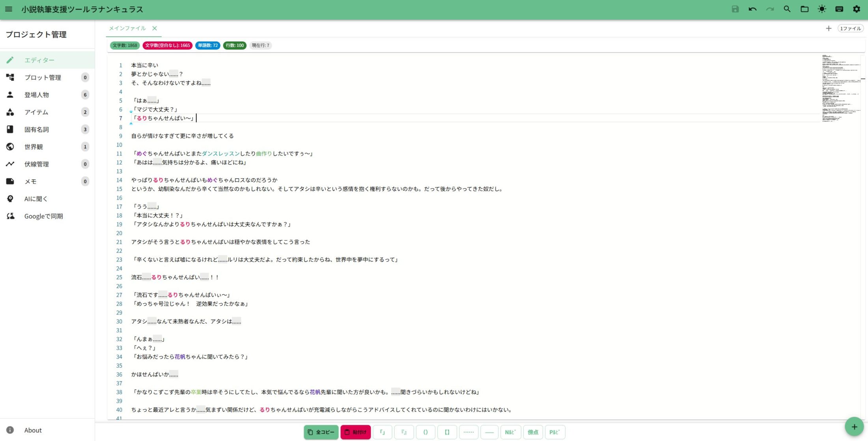Add new file tab with plus
This screenshot has width=868, height=441.
coord(829,28)
